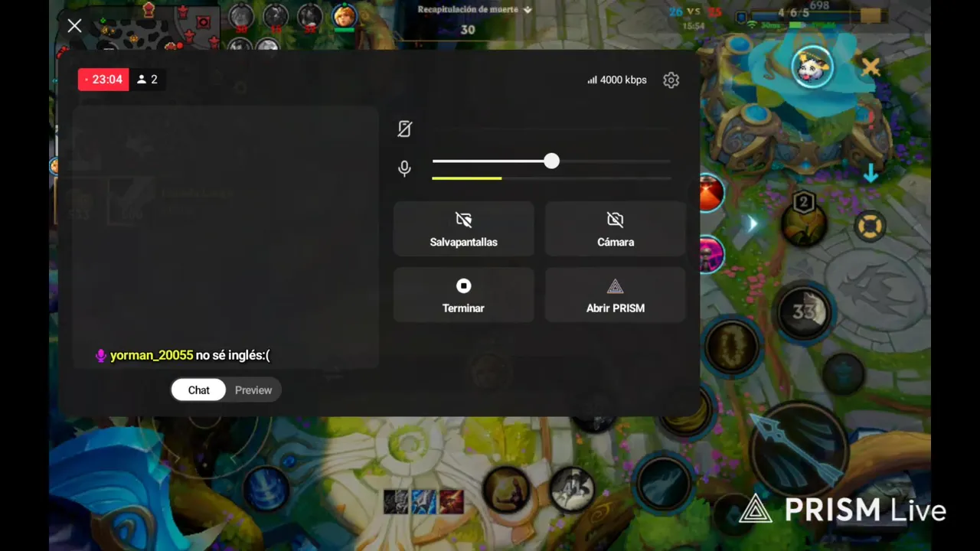Screen dimensions: 980x551
Task: Tap the pink spell icon
Action: pyautogui.click(x=710, y=254)
